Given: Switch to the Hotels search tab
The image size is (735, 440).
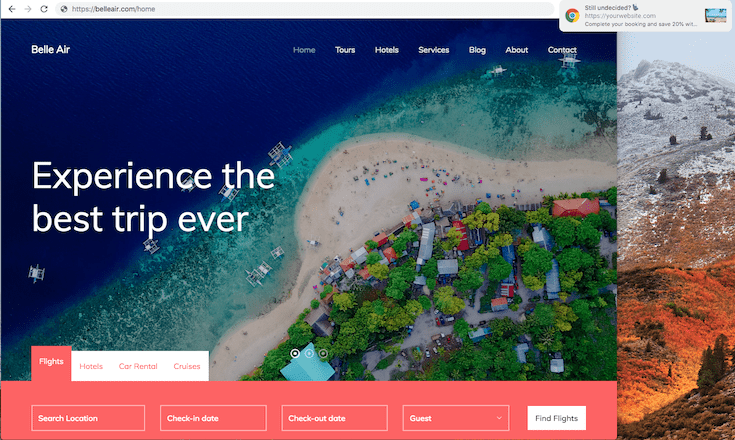Looking at the screenshot, I should point(91,366).
